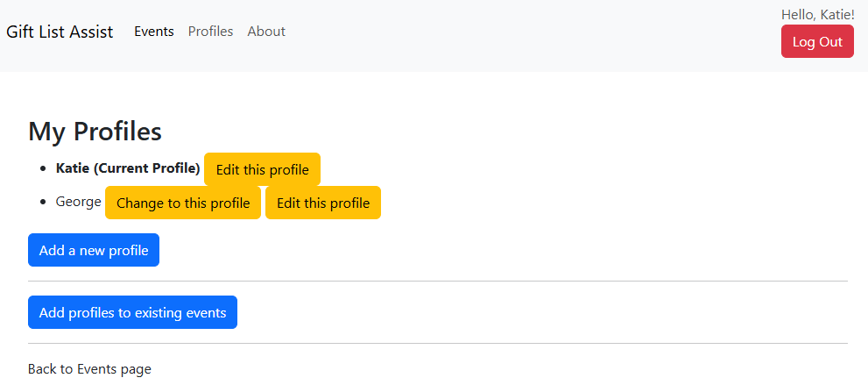This screenshot has width=868, height=385.
Task: Go to the Profiles nav item
Action: [x=210, y=32]
